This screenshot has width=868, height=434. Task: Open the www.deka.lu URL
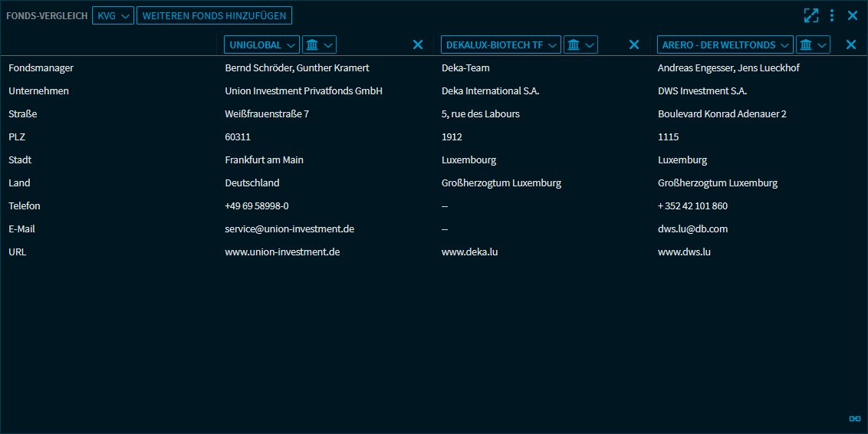click(469, 252)
